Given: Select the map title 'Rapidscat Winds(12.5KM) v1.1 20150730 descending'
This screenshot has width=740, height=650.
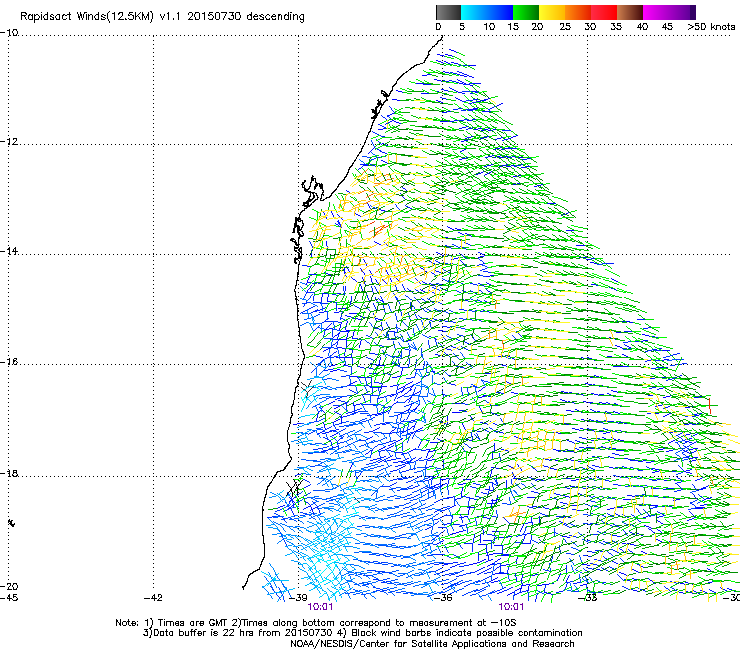Looking at the screenshot, I should 162,17.
